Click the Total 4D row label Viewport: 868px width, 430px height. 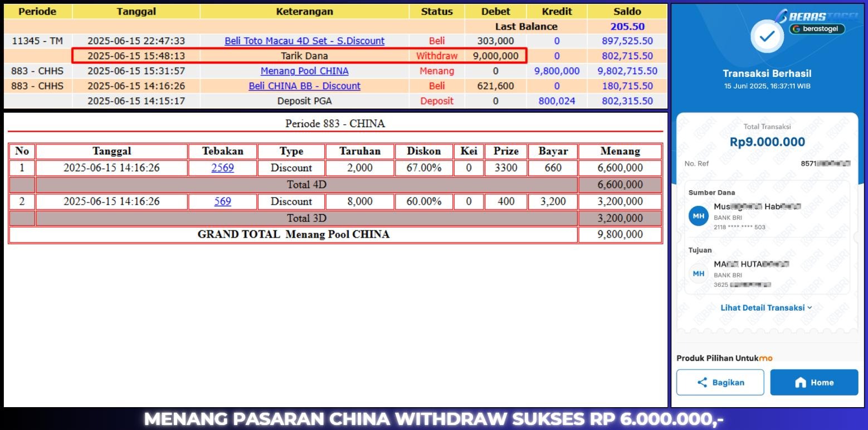(x=306, y=185)
